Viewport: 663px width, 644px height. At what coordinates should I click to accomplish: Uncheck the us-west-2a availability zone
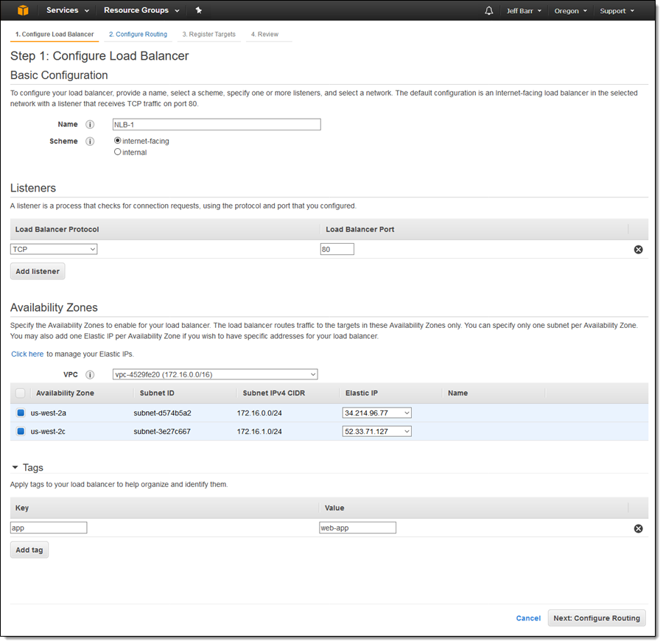click(21, 413)
